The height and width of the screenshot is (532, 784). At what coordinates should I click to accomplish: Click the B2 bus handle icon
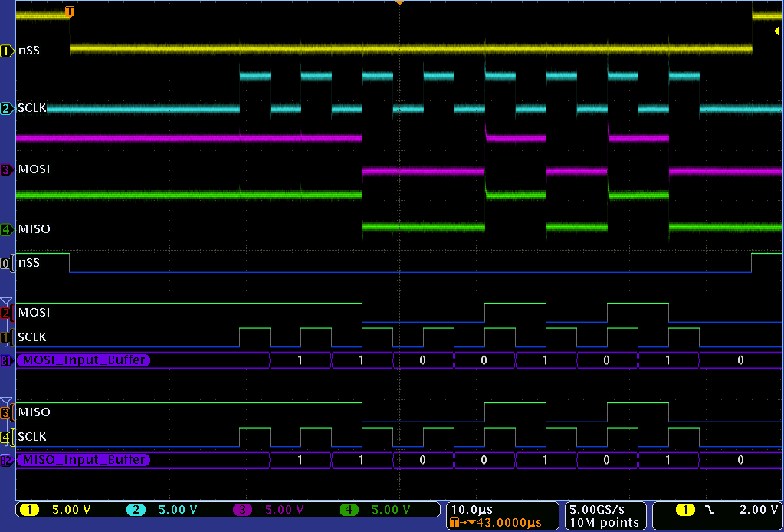(x=7, y=460)
